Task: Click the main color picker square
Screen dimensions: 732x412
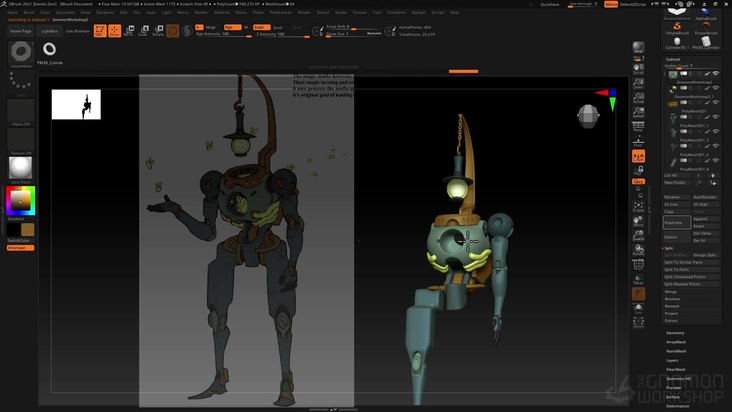Action: 19,200
